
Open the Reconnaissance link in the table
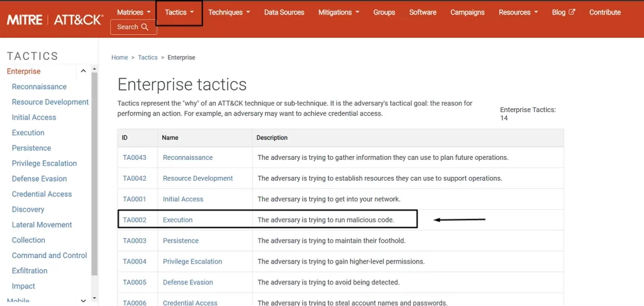click(187, 157)
